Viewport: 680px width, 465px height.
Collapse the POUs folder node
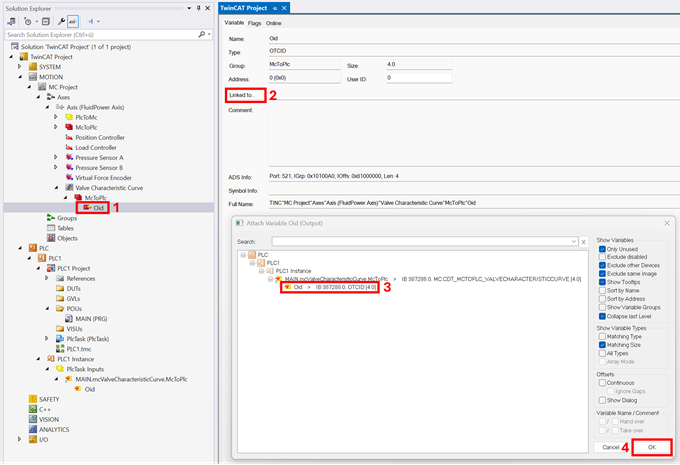pos(47,308)
